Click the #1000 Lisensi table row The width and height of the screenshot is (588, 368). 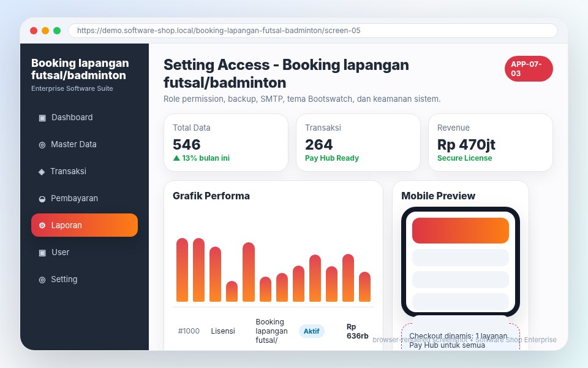pyautogui.click(x=273, y=331)
